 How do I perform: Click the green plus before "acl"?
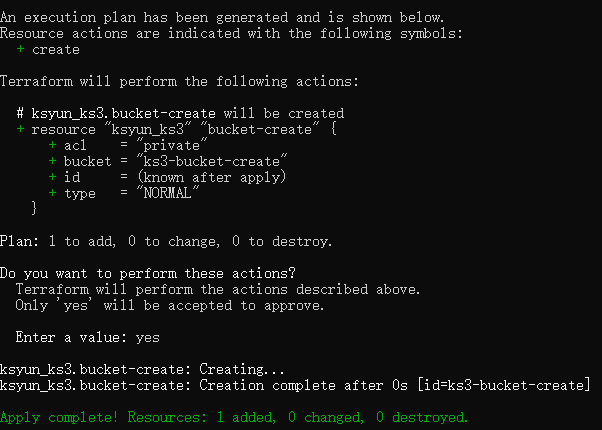[x=53, y=145]
